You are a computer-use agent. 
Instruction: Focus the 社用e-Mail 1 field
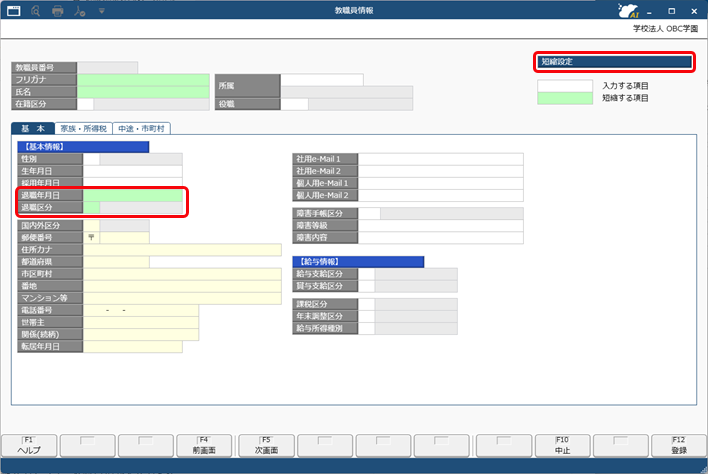[x=440, y=159]
